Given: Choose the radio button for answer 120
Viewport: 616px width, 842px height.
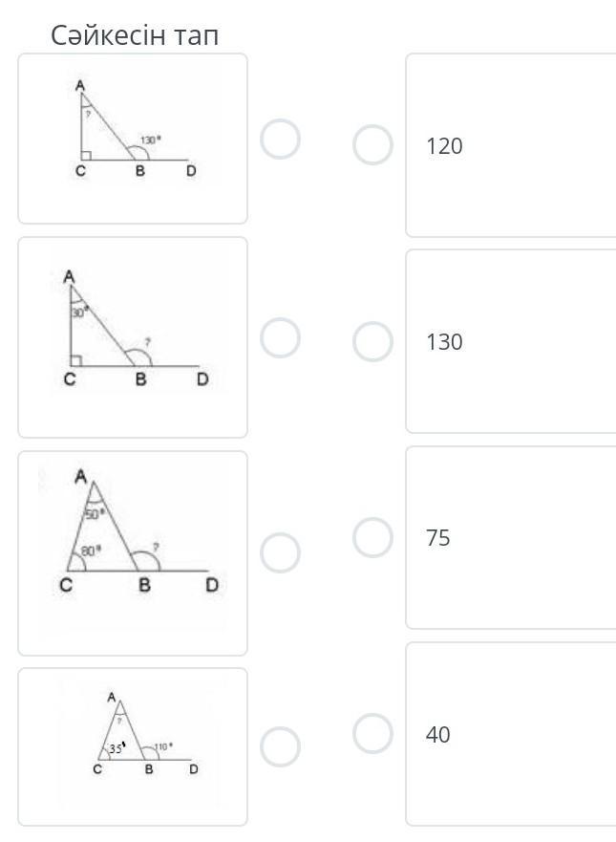Looking at the screenshot, I should click(x=372, y=145).
